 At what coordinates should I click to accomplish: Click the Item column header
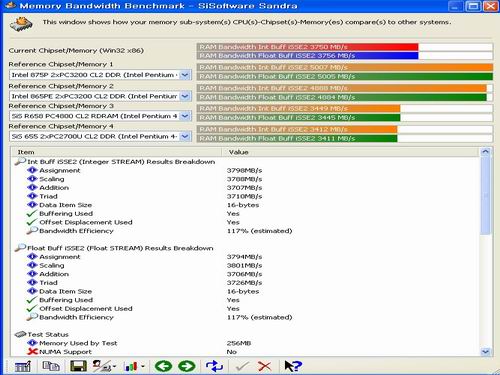click(x=116, y=152)
